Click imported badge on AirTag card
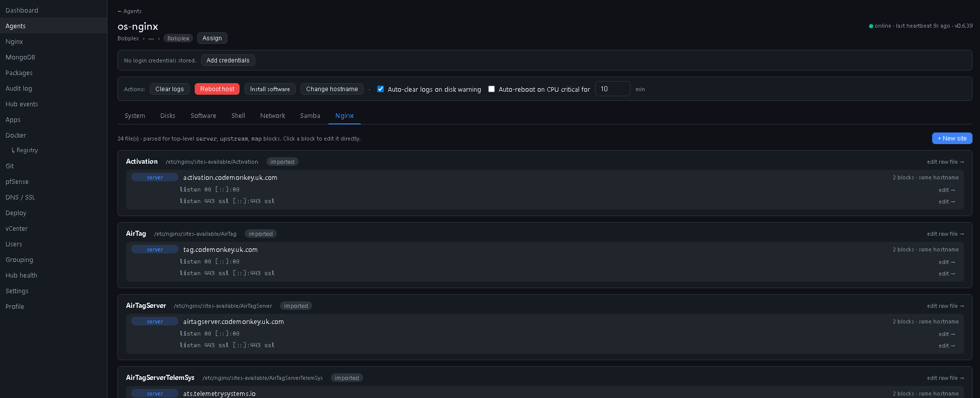Viewport: 980px width, 398px height. (x=261, y=234)
